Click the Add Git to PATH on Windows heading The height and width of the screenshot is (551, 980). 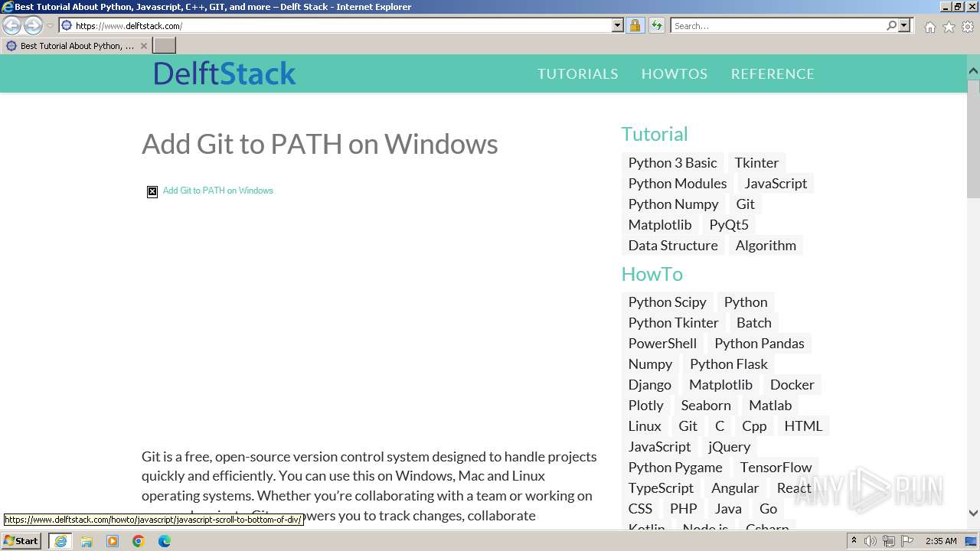pyautogui.click(x=320, y=144)
